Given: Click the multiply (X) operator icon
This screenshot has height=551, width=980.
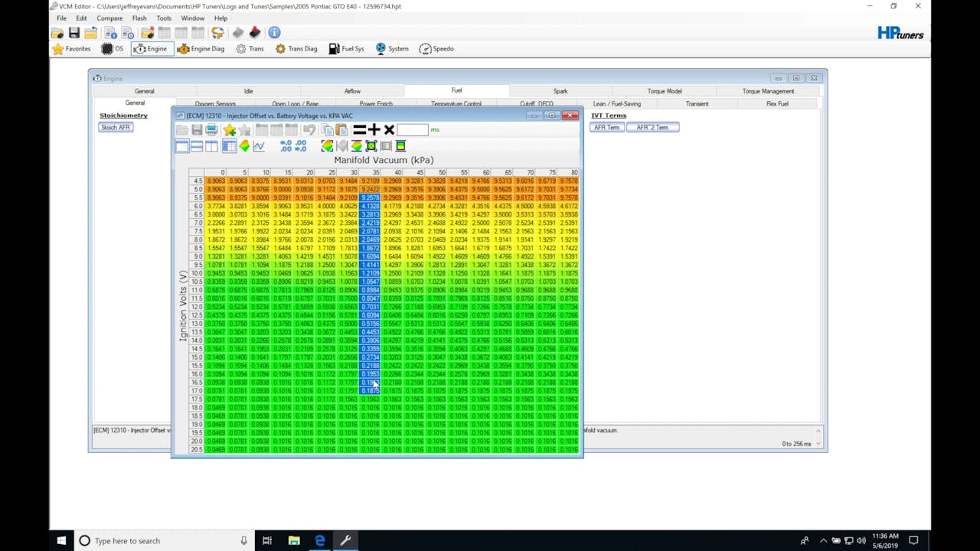Looking at the screenshot, I should pos(389,130).
